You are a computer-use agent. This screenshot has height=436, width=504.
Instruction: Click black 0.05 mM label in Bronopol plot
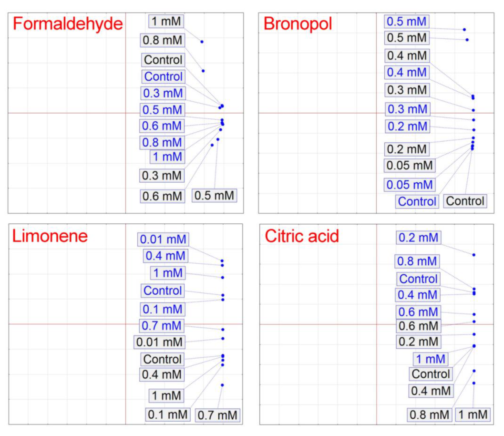tap(409, 166)
